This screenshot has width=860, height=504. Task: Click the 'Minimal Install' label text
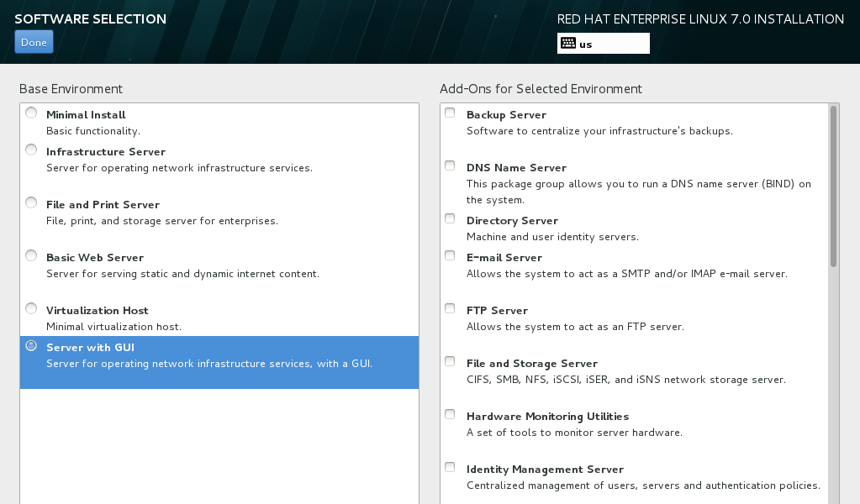tap(86, 115)
